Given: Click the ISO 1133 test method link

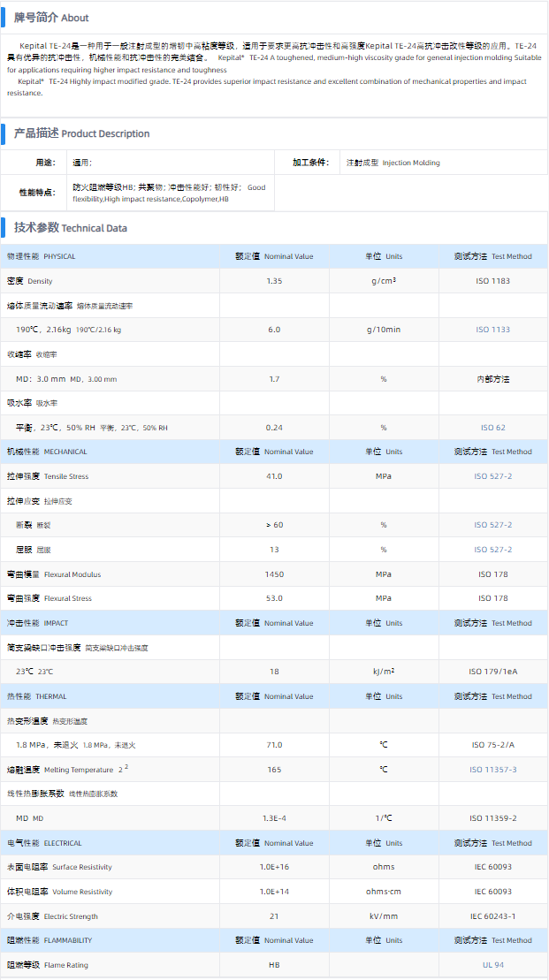Looking at the screenshot, I should tap(492, 330).
